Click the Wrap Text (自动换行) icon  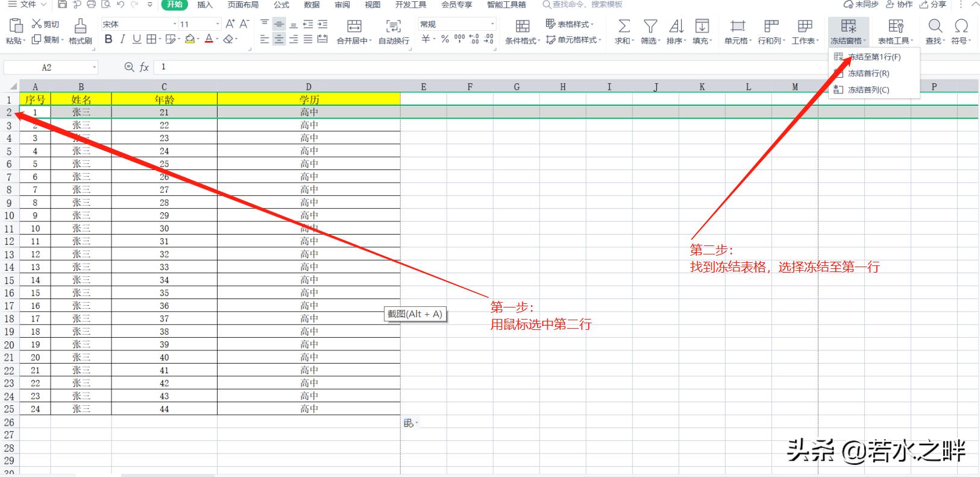[x=394, y=26]
